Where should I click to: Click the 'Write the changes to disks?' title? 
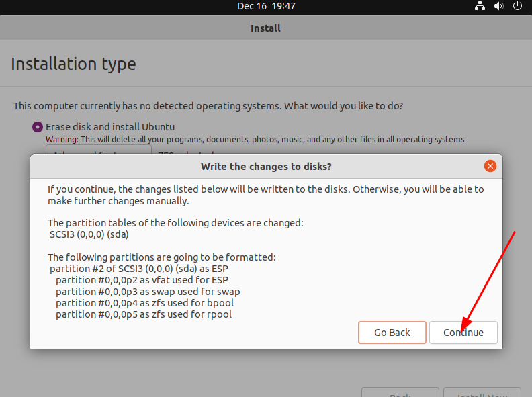point(266,167)
